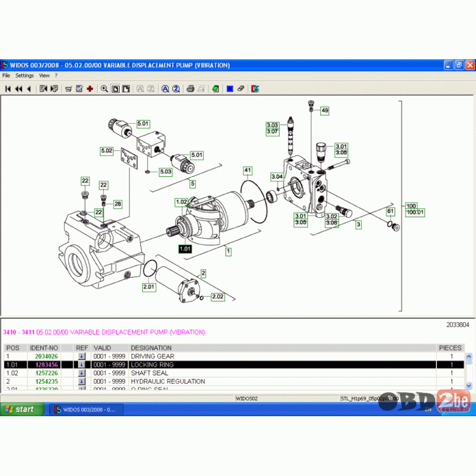Click the single-arrow back toolbar icon
This screenshot has height=476, width=476.
tap(29, 88)
